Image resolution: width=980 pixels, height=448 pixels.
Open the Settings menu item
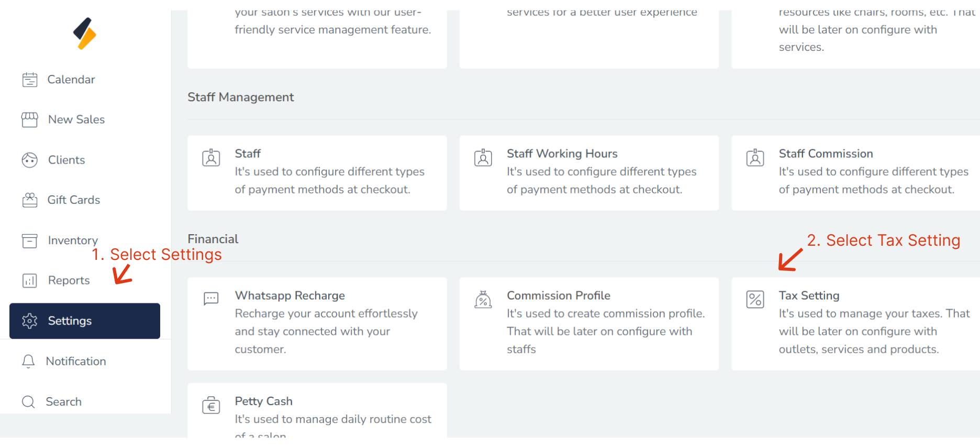70,321
